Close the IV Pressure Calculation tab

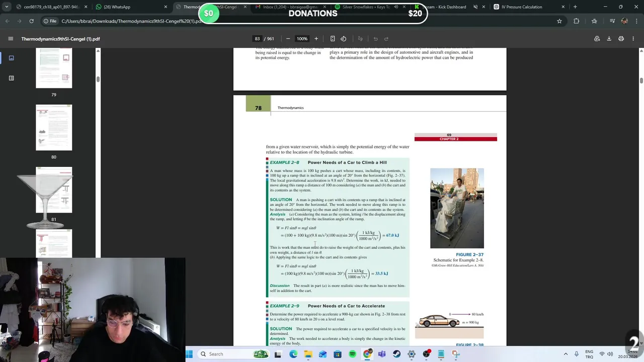click(x=563, y=7)
